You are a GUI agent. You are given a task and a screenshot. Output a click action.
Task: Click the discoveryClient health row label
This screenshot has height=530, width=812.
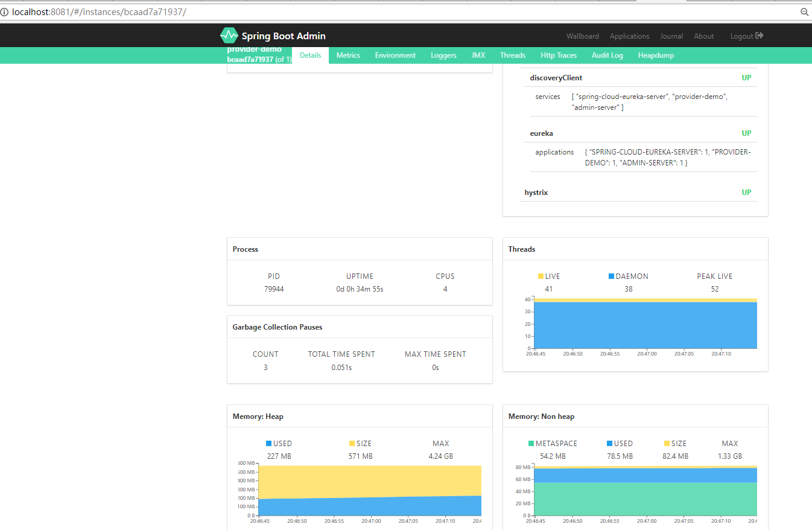556,78
